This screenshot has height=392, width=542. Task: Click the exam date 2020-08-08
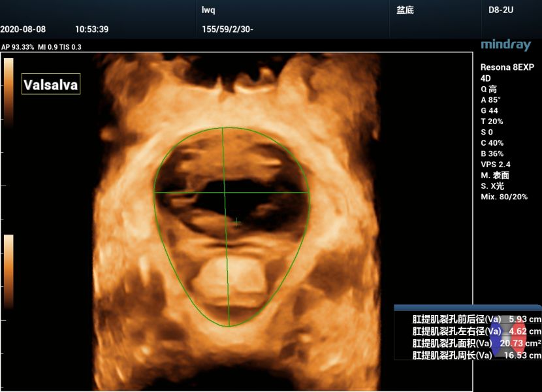point(23,29)
